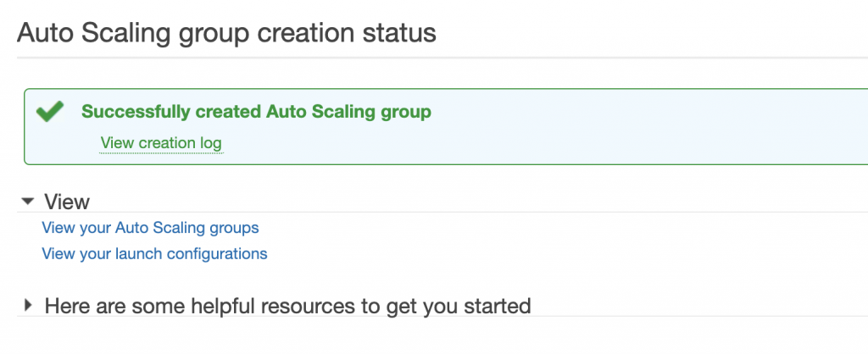The height and width of the screenshot is (354, 868).
Task: Click the green success checkmark icon
Action: (50, 112)
